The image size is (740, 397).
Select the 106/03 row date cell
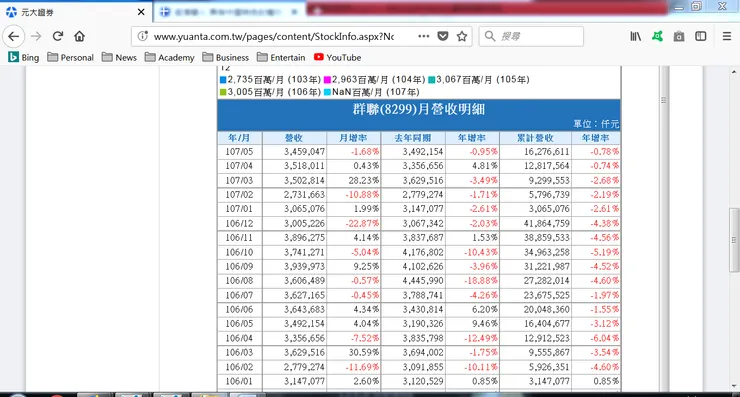[239, 352]
